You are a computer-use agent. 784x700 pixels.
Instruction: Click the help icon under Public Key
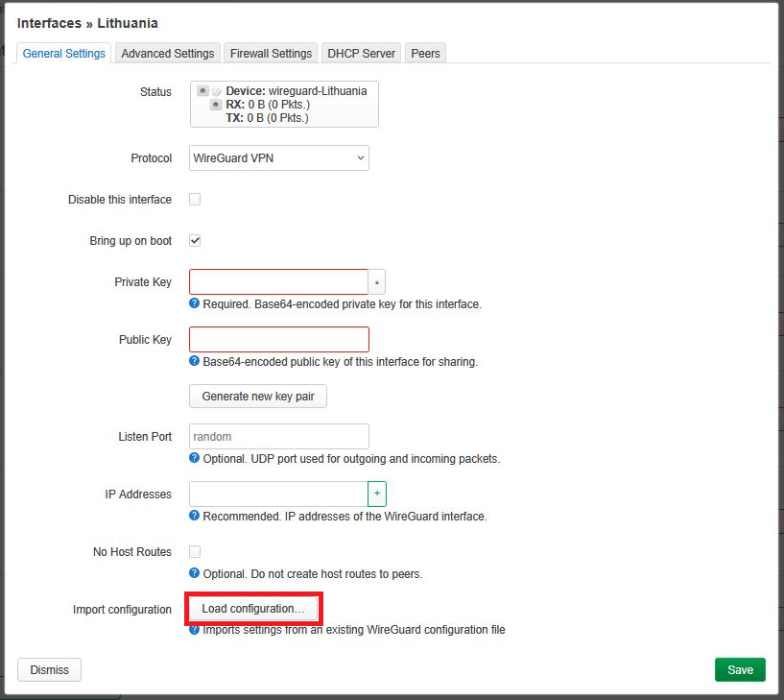195,362
